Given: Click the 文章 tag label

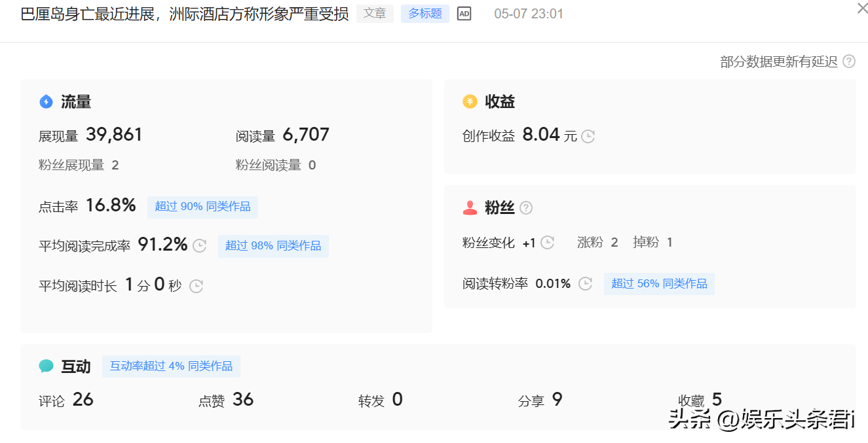Looking at the screenshot, I should coord(375,14).
